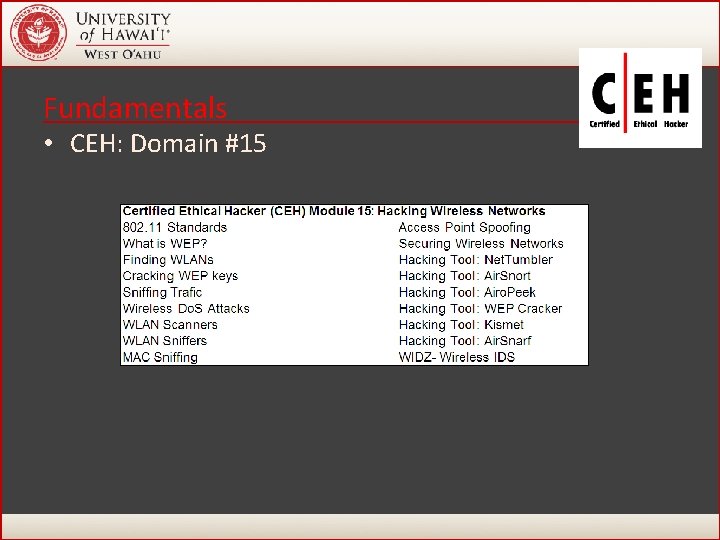This screenshot has width=720, height=540.
Task: Select 'MAC Sniffing' entry
Action: 160,357
